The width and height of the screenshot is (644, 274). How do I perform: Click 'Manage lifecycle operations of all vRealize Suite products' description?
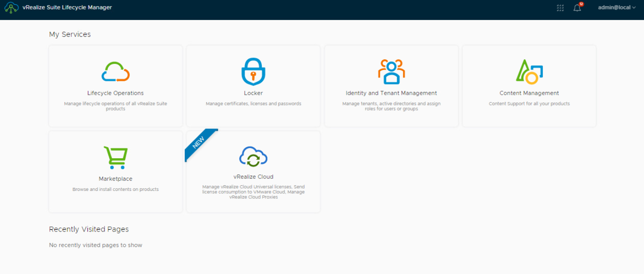[x=116, y=106]
